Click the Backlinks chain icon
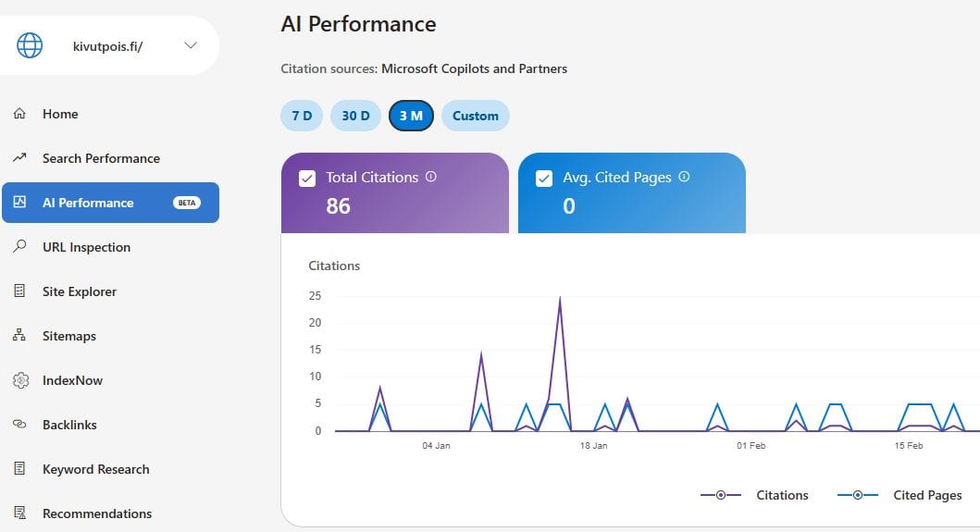The width and height of the screenshot is (980, 532). click(x=19, y=425)
